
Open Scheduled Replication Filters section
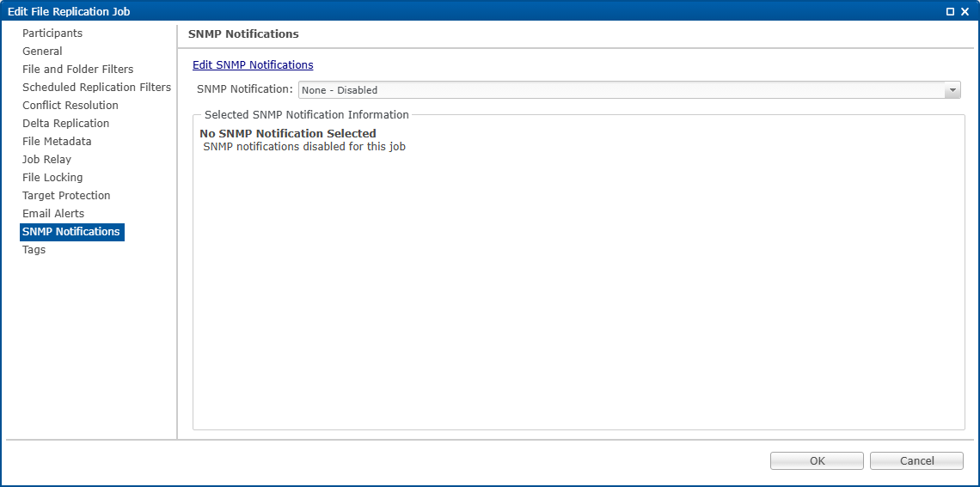(x=96, y=88)
